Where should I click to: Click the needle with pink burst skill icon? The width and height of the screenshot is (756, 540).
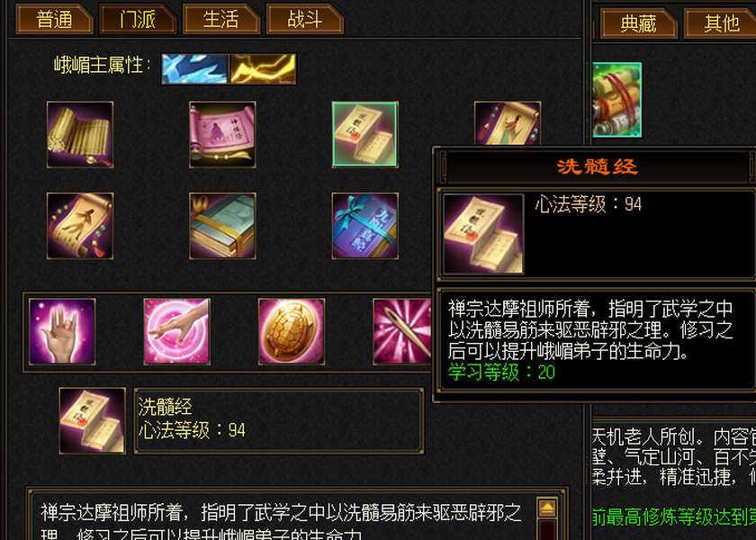pos(402,331)
